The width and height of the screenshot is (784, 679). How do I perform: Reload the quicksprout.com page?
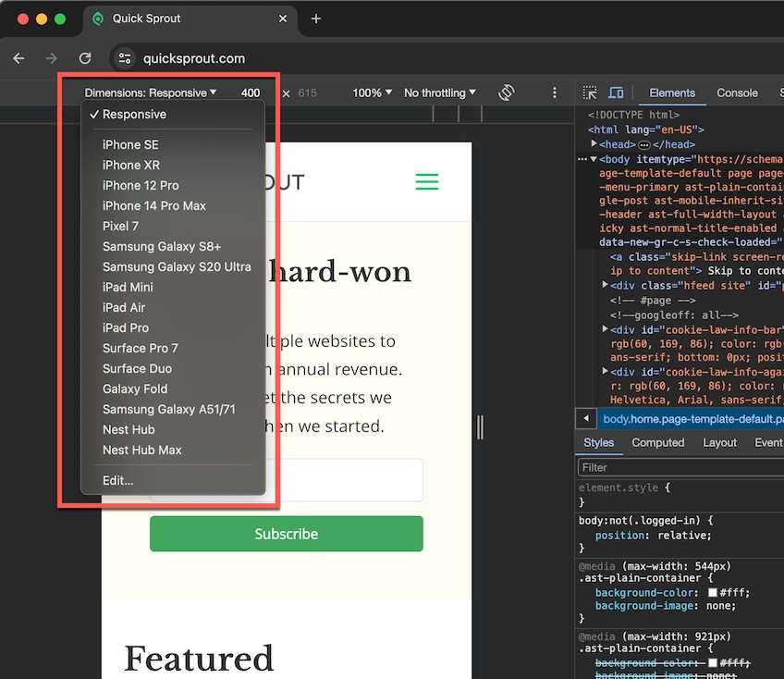click(x=85, y=58)
